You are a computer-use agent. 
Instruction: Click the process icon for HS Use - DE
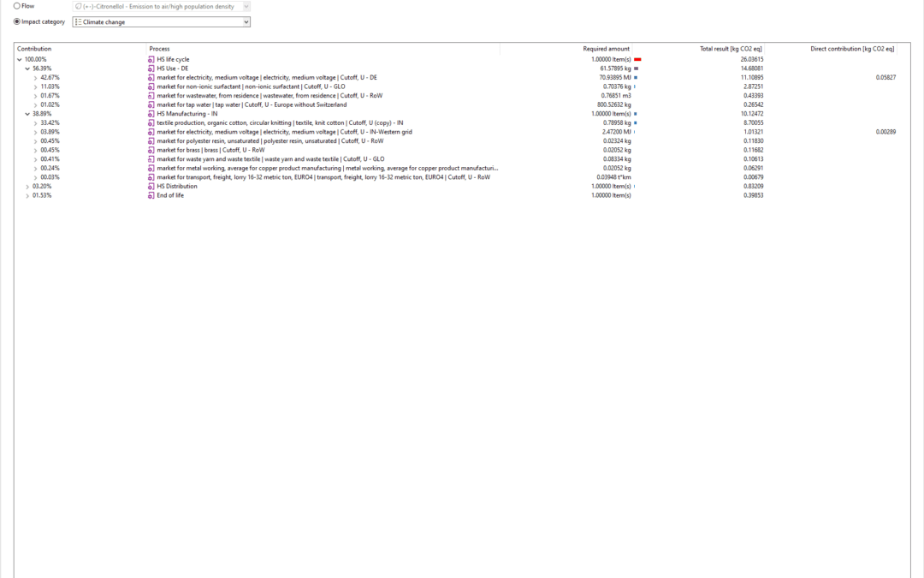pos(151,69)
